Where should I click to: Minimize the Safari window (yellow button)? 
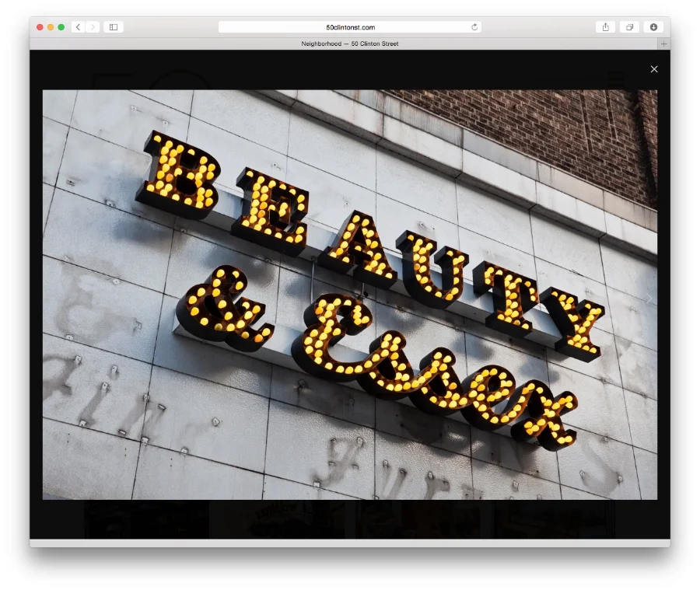(51, 27)
